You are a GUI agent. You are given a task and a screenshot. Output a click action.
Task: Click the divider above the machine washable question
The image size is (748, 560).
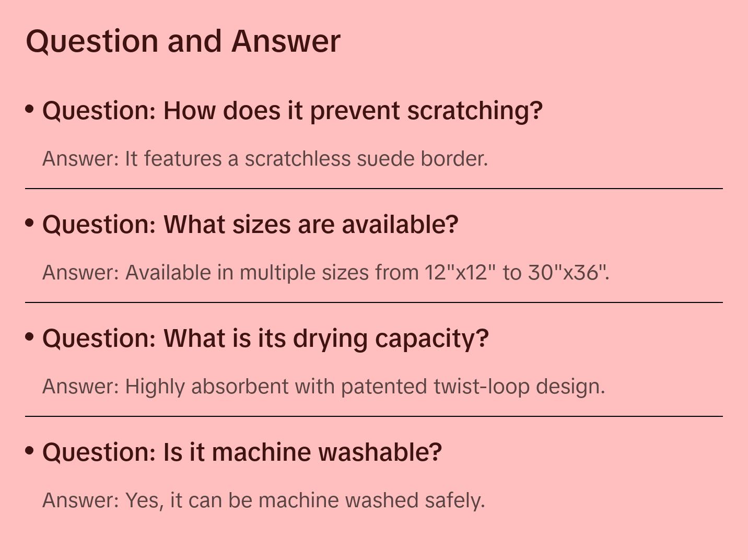click(374, 416)
